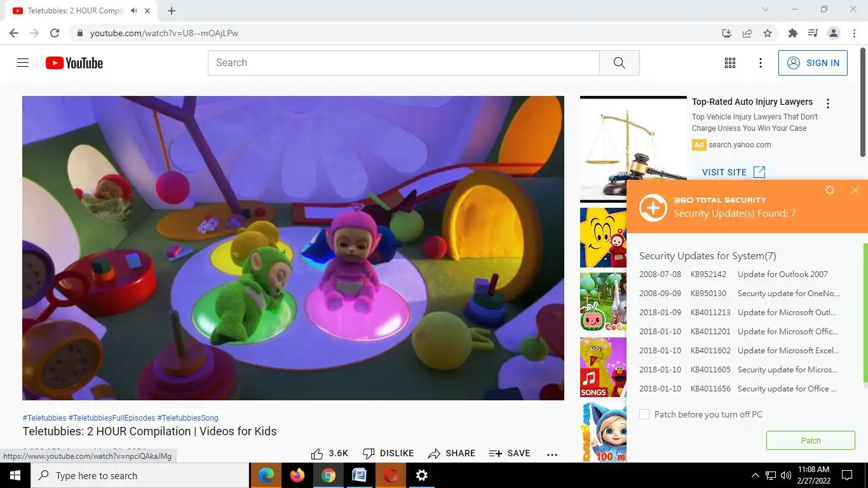Open 360 Total Security popup settings gear
This screenshot has height=488, width=868.
coord(829,190)
